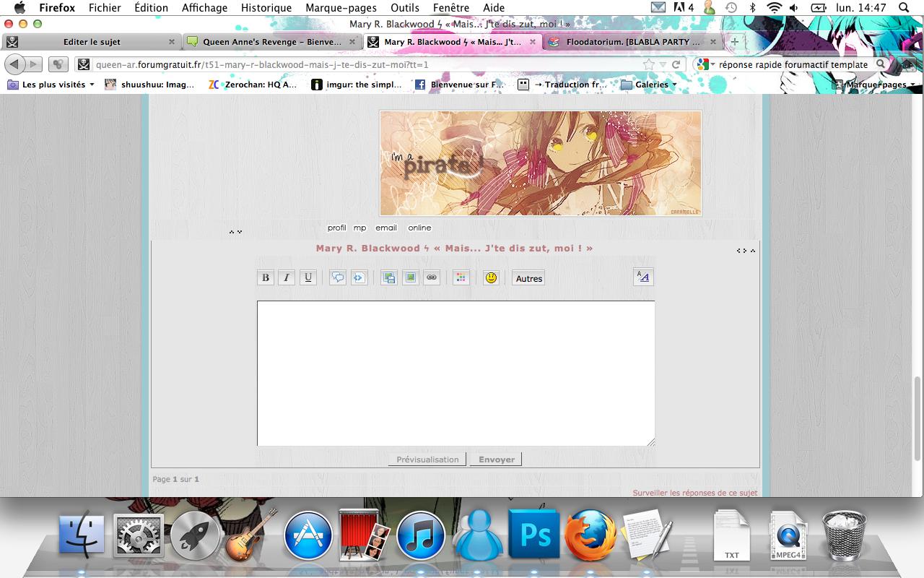Toggle bold formatting in the reply editor
This screenshot has height=578, width=924.
pos(266,277)
